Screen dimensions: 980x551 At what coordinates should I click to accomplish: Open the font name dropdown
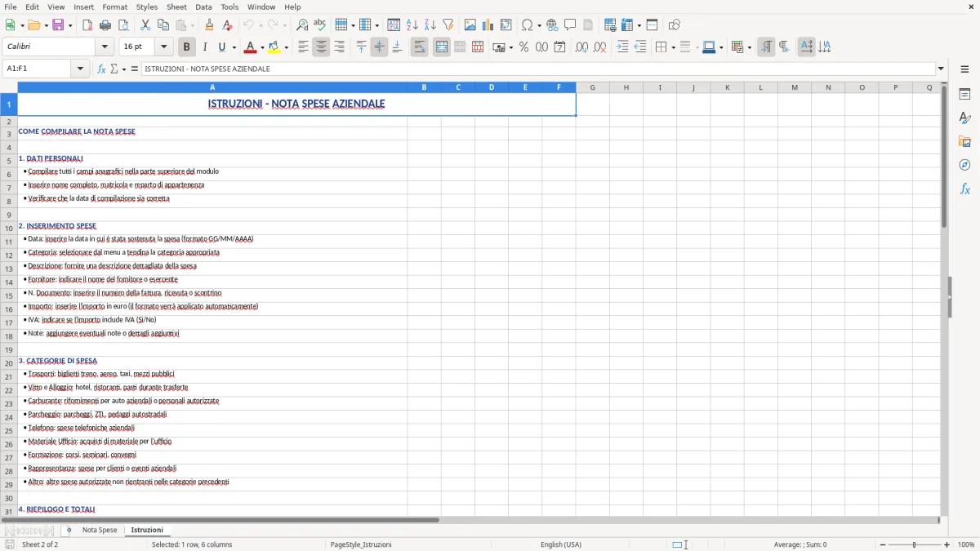click(103, 47)
